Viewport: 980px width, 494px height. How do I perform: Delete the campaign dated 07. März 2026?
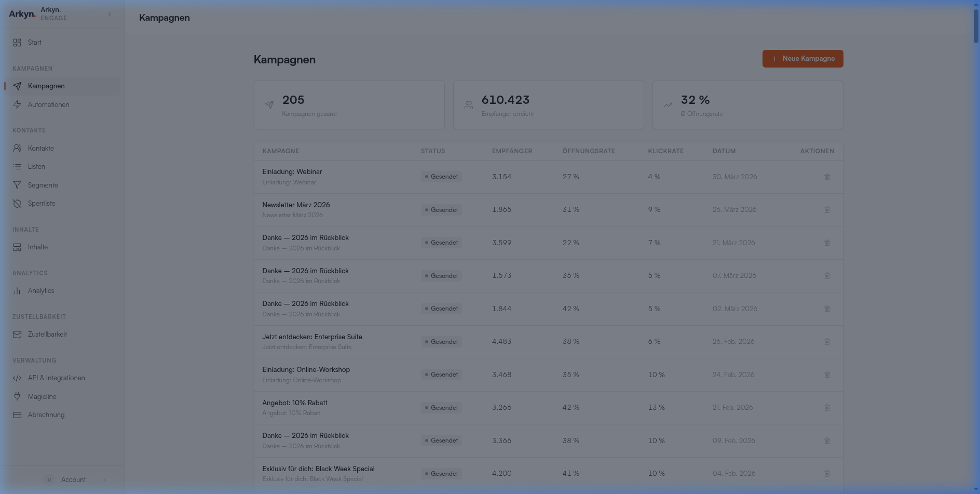click(827, 276)
